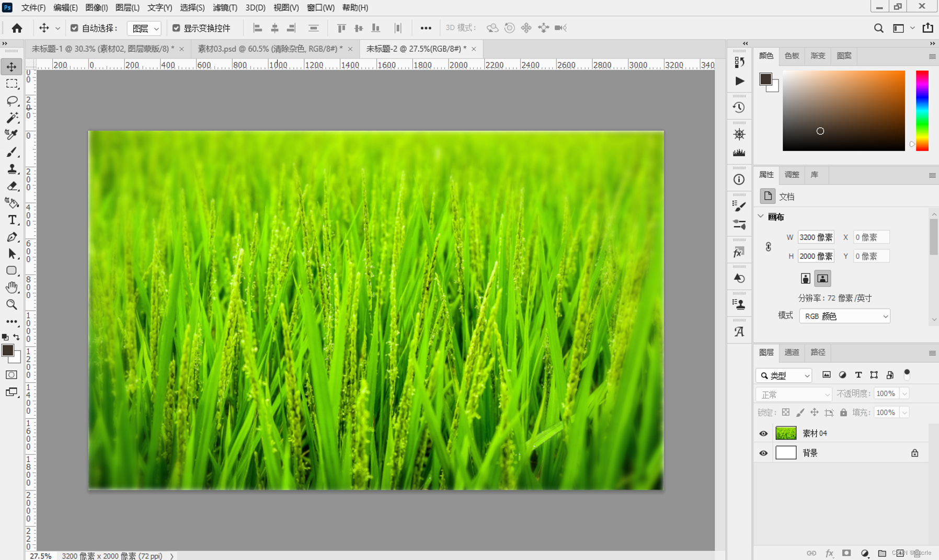
Task: Select the Horizontal Type tool
Action: tap(12, 220)
